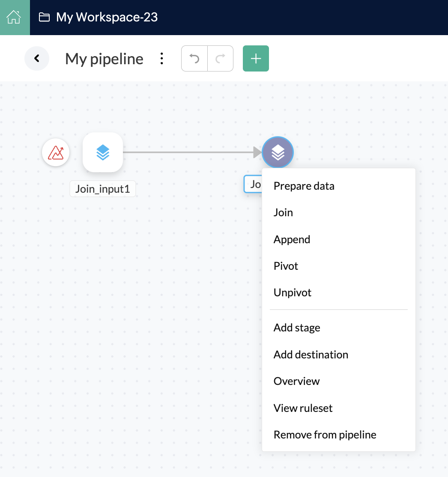Choose Pivot option

click(286, 266)
